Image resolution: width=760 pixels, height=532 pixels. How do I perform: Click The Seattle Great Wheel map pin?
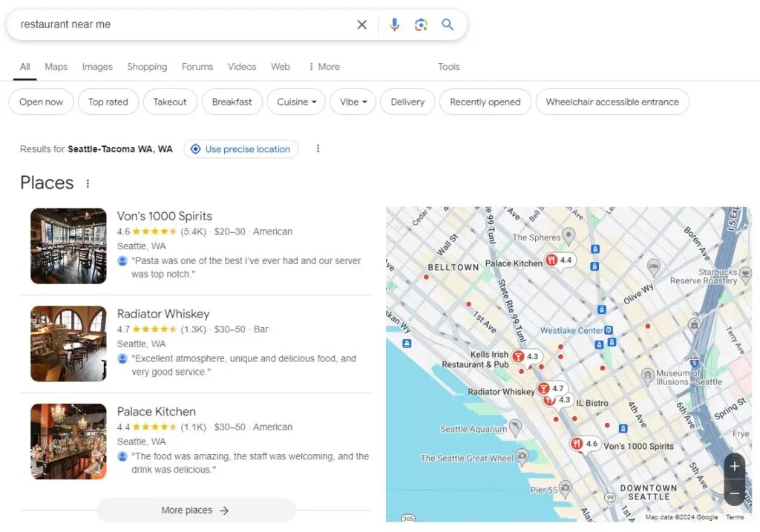tap(522, 456)
